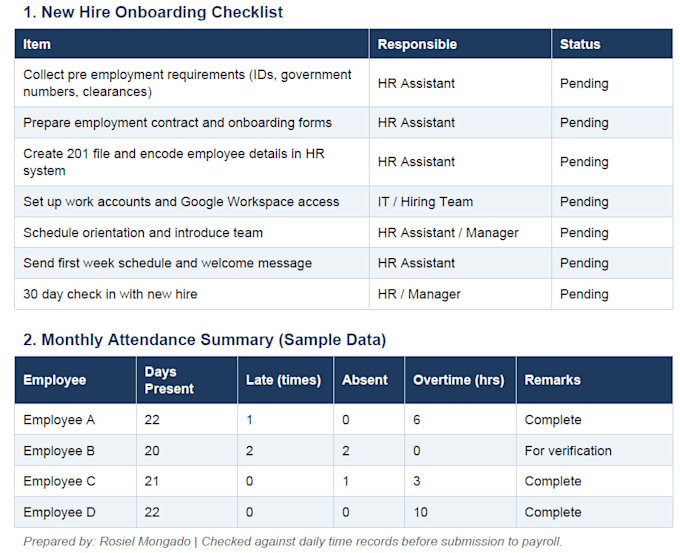The height and width of the screenshot is (553, 680).
Task: Click the 'Responsible' column header
Action: pos(460,44)
